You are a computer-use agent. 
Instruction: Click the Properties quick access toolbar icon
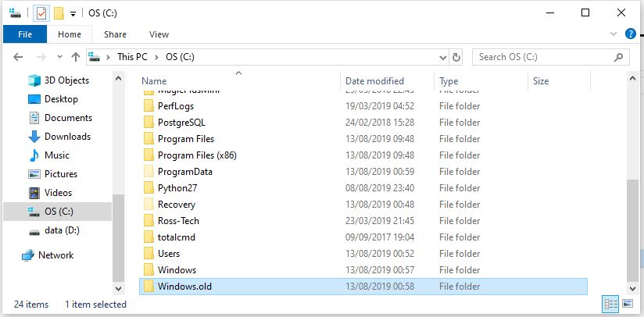click(41, 13)
